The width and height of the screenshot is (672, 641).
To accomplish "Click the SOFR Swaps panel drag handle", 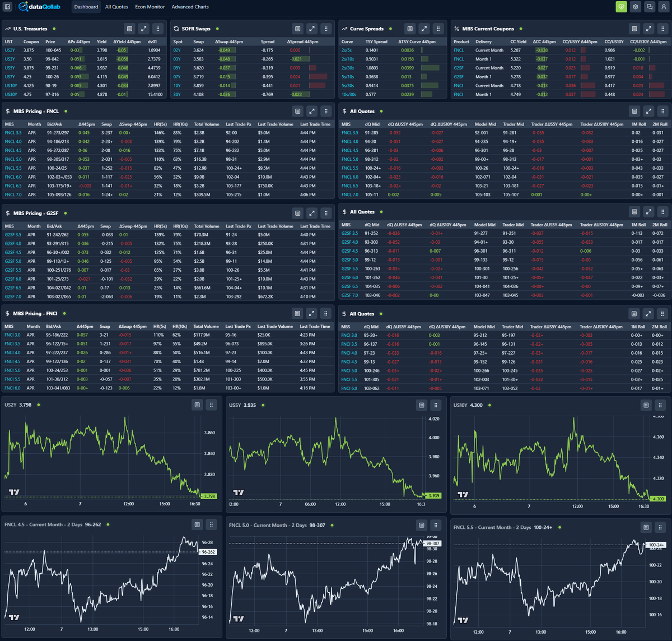I will click(326, 29).
